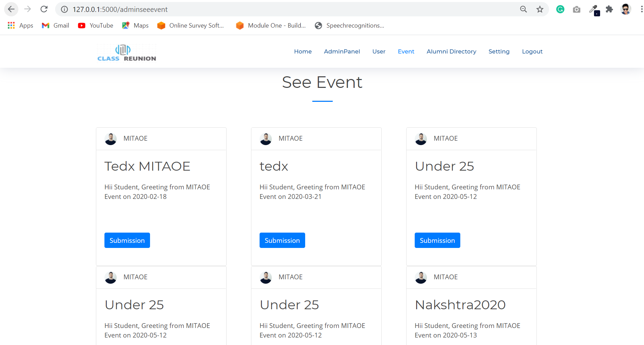This screenshot has height=345, width=644.
Task: Open the Apps bookmark shortcut
Action: point(20,26)
